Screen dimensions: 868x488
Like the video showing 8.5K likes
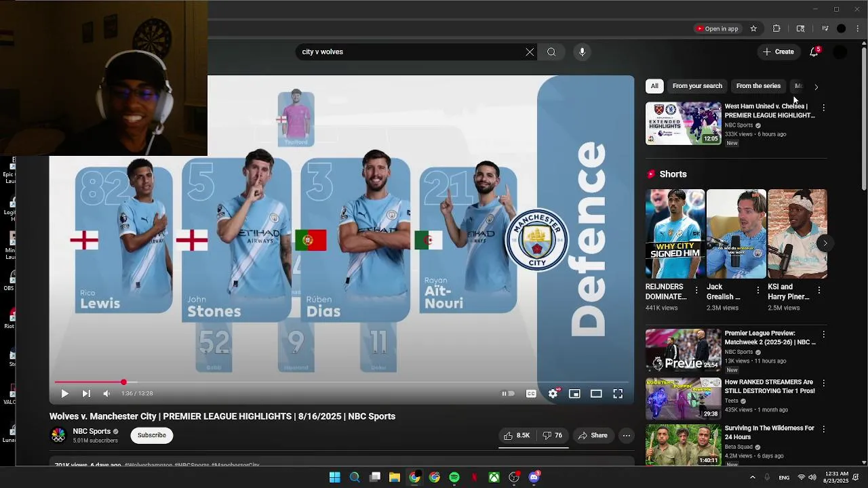517,436
